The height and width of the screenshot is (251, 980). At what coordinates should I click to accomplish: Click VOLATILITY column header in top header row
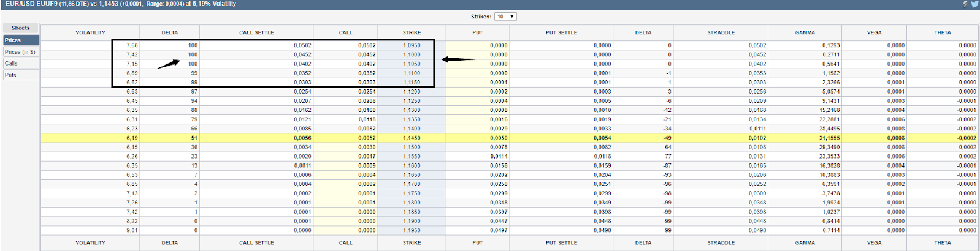coord(91,32)
